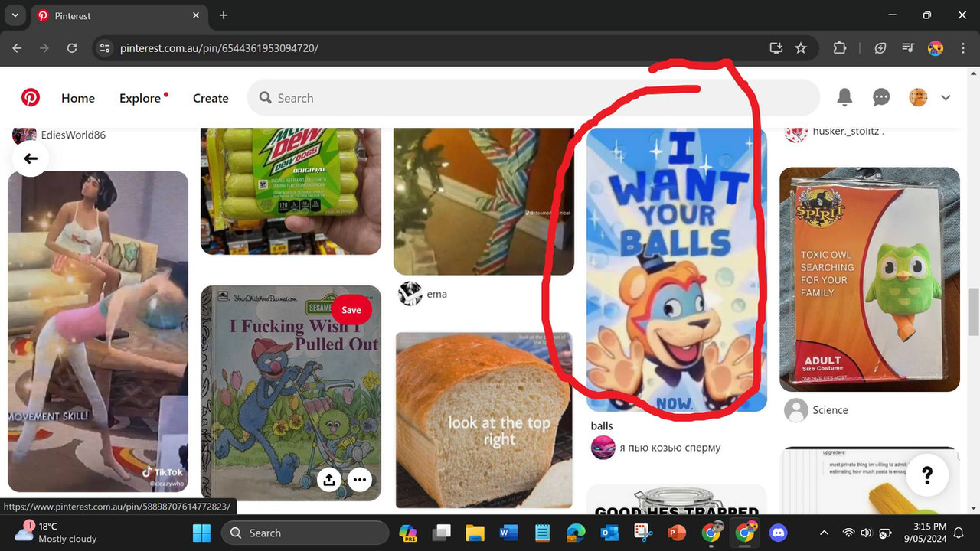
Task: Open Task View on the taskbar
Action: (442, 533)
